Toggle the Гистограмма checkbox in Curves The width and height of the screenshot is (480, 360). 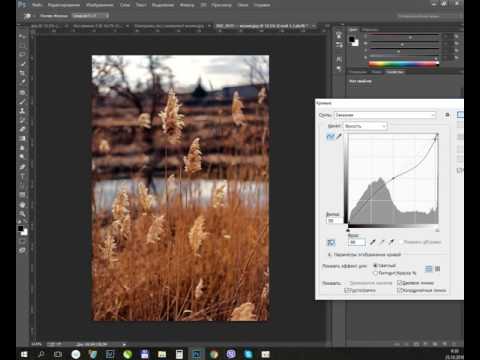(347, 291)
